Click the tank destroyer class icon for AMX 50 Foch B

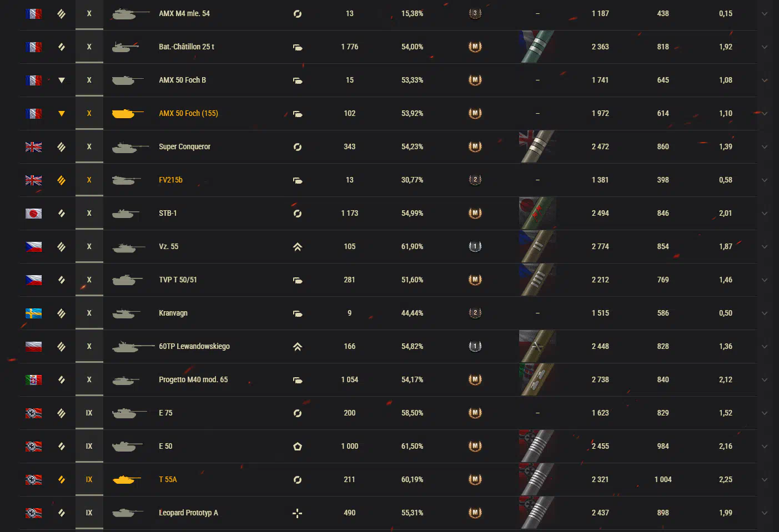[x=62, y=80]
